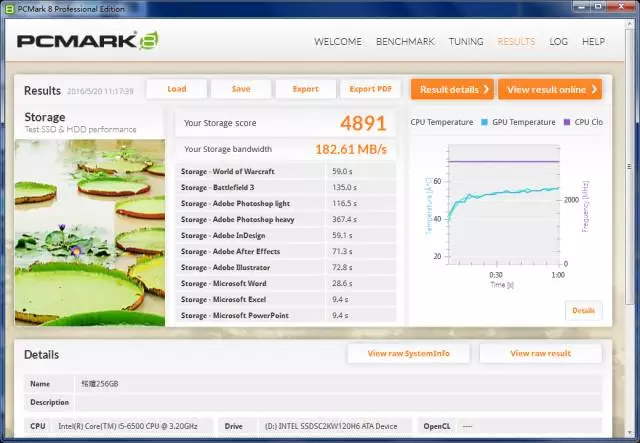
Task: Click the Save results button
Action: (241, 89)
